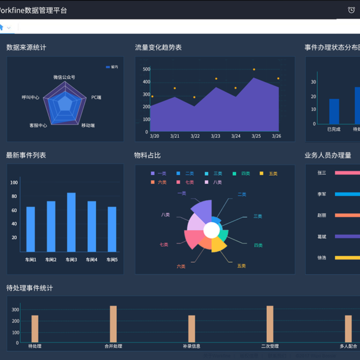Click the 数据来源统计 panel title
This screenshot has height=360, width=360.
pyautogui.click(x=26, y=48)
